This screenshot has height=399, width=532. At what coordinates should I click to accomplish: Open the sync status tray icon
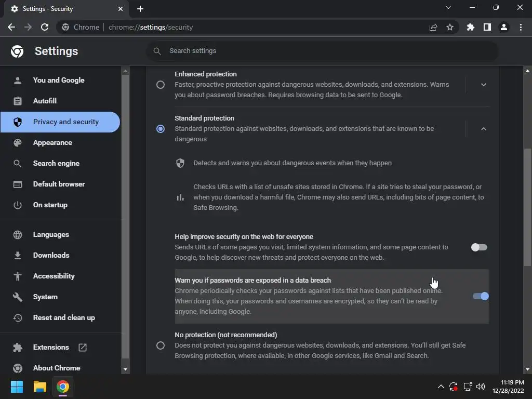pos(454,387)
